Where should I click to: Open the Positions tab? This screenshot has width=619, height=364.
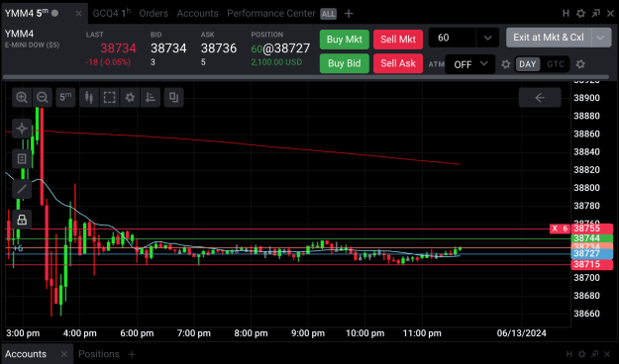click(99, 354)
